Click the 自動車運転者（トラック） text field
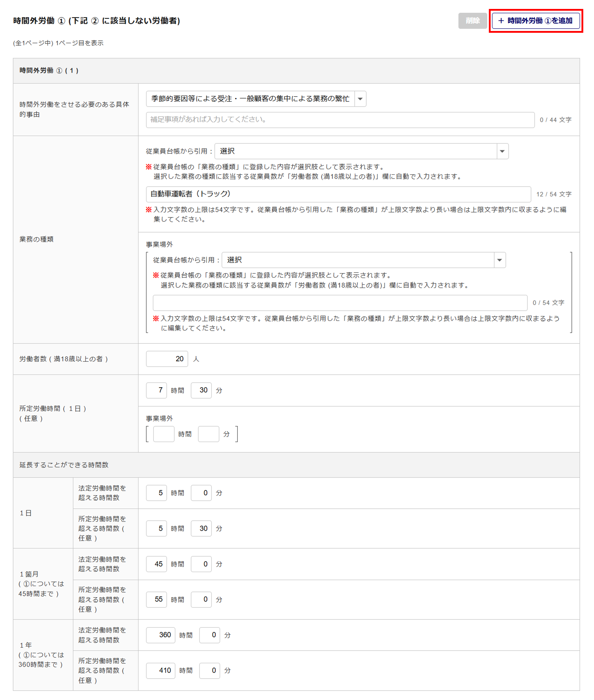Viewport: 594px width, 700px height. click(x=338, y=194)
